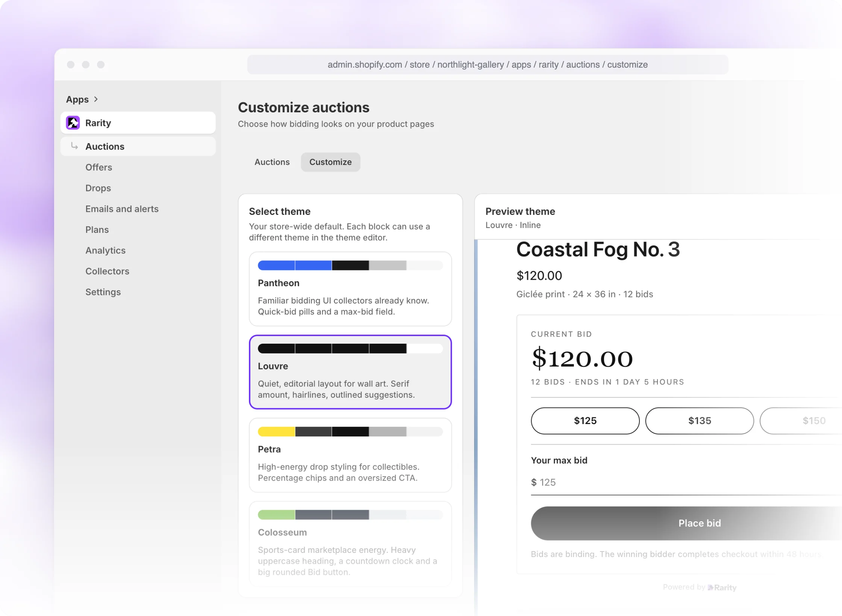This screenshot has width=842, height=616.
Task: Click the $150 quick-bid pill
Action: (x=801, y=421)
